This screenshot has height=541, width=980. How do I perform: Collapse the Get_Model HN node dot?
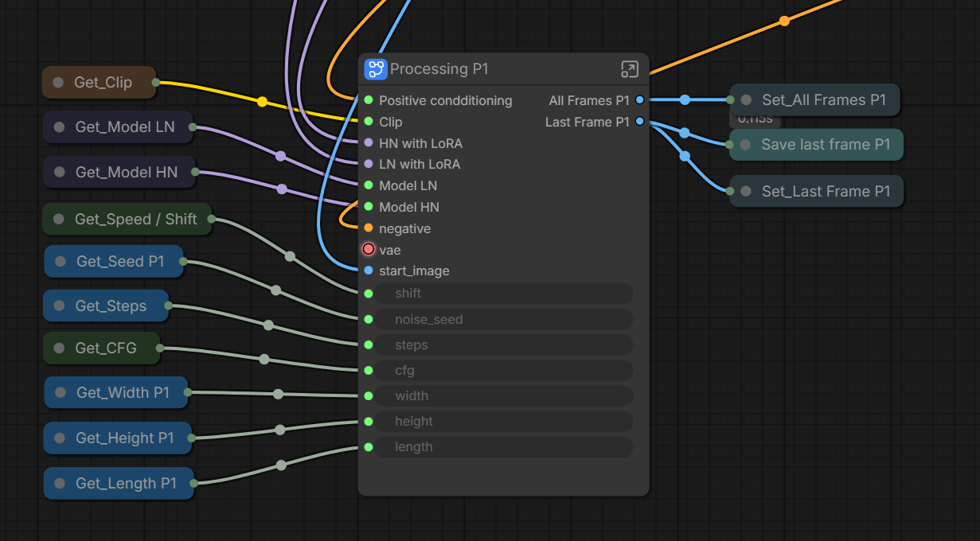click(59, 172)
